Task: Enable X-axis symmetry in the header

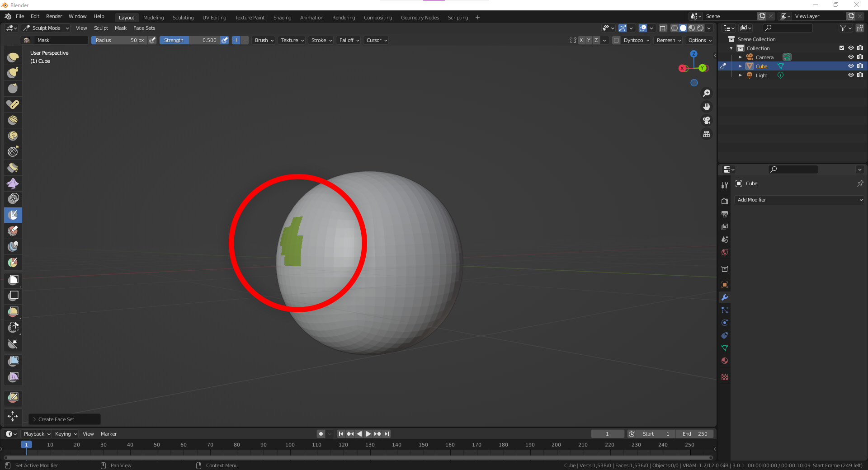Action: pos(581,40)
